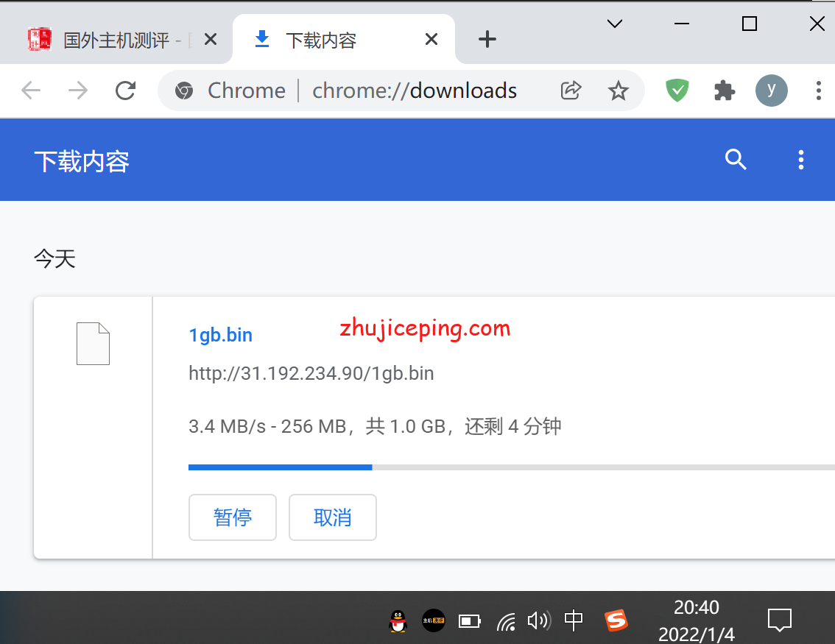Open the Chrome main three-dot menu
This screenshot has width=835, height=644.
pyautogui.click(x=818, y=91)
